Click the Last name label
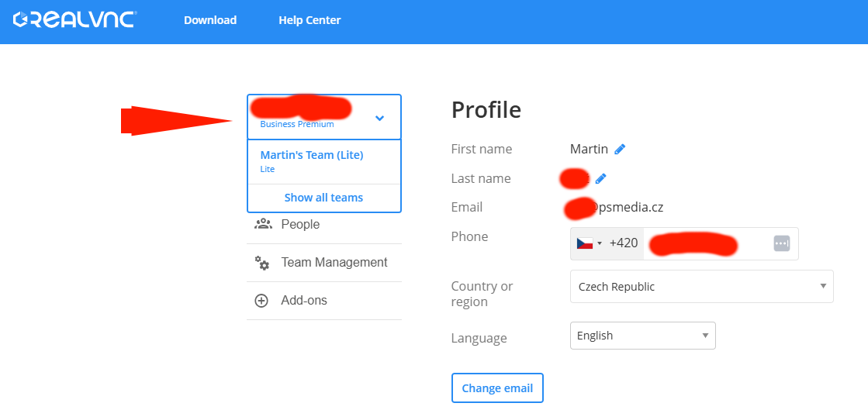Screen dimensions: 868x410 click(x=481, y=178)
